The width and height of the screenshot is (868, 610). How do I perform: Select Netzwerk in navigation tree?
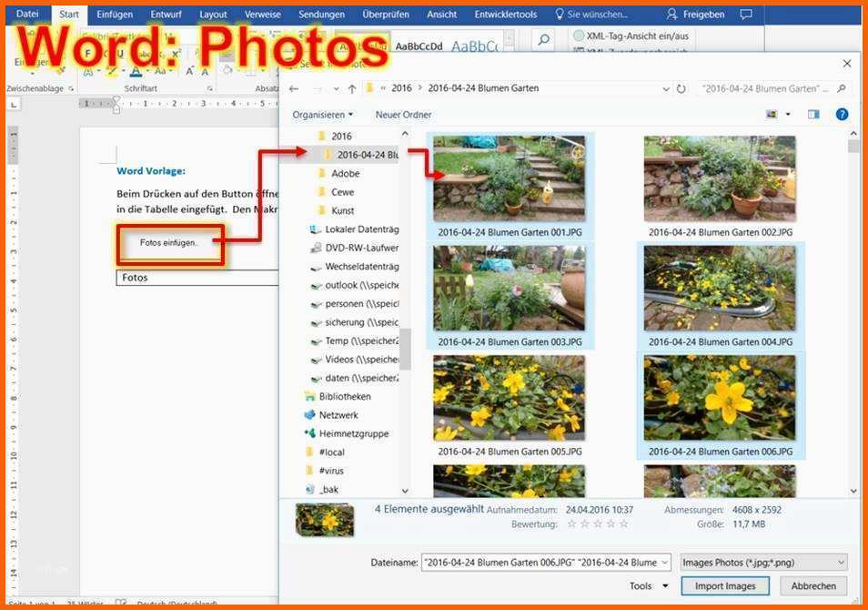[x=331, y=415]
